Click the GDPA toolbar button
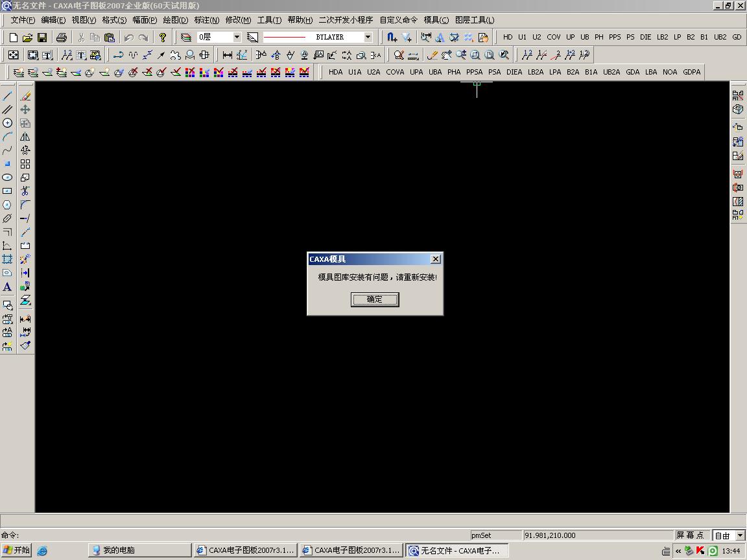The height and width of the screenshot is (560, 747). 692,73
